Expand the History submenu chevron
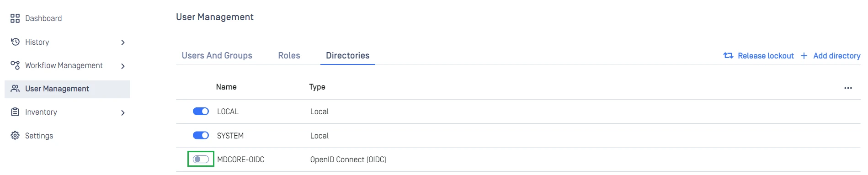Image resolution: width=868 pixels, height=175 pixels. click(122, 42)
